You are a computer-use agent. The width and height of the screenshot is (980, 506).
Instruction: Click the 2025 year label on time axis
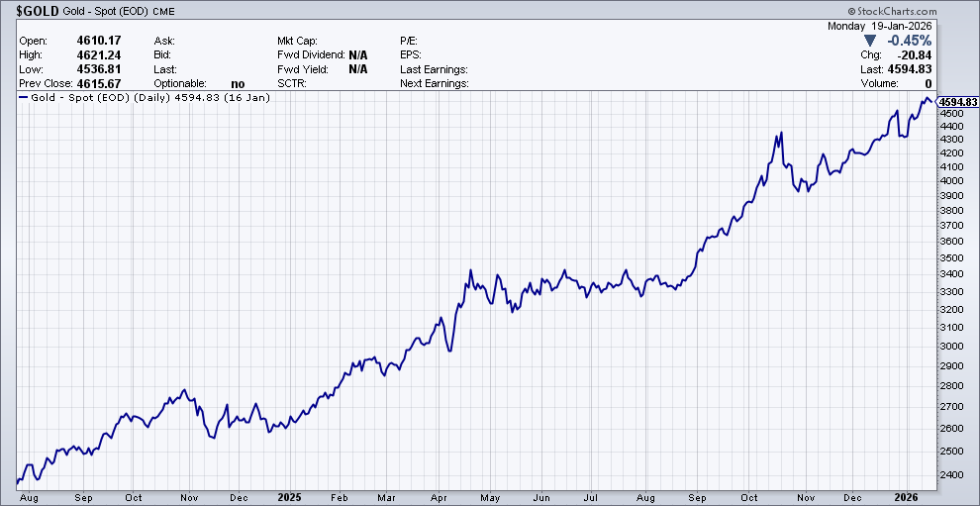point(290,497)
